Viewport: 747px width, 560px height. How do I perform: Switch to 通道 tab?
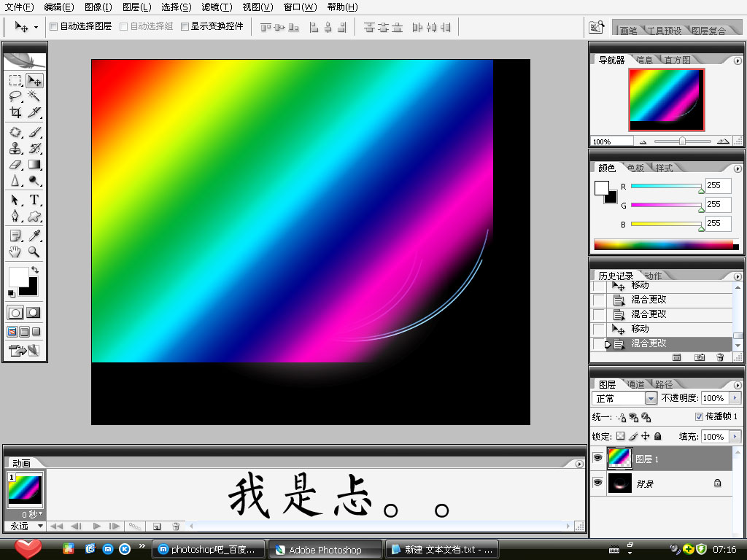(635, 384)
